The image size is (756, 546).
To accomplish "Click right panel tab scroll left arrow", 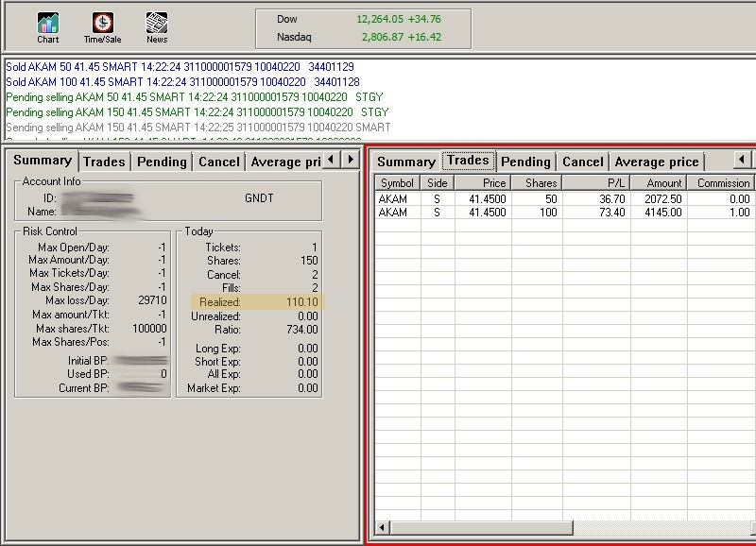I will coord(742,160).
